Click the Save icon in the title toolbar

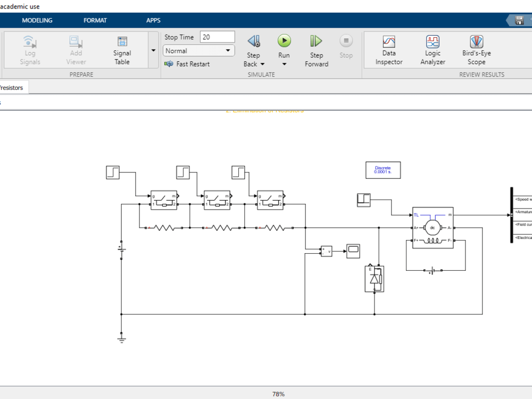[x=519, y=20]
